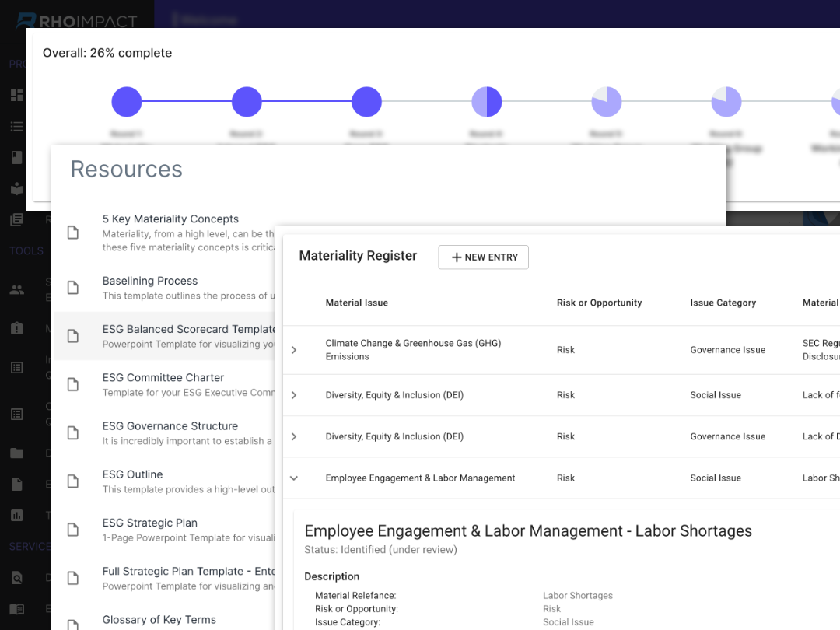
Task: Click the Description heading in detail panel
Action: (331, 576)
